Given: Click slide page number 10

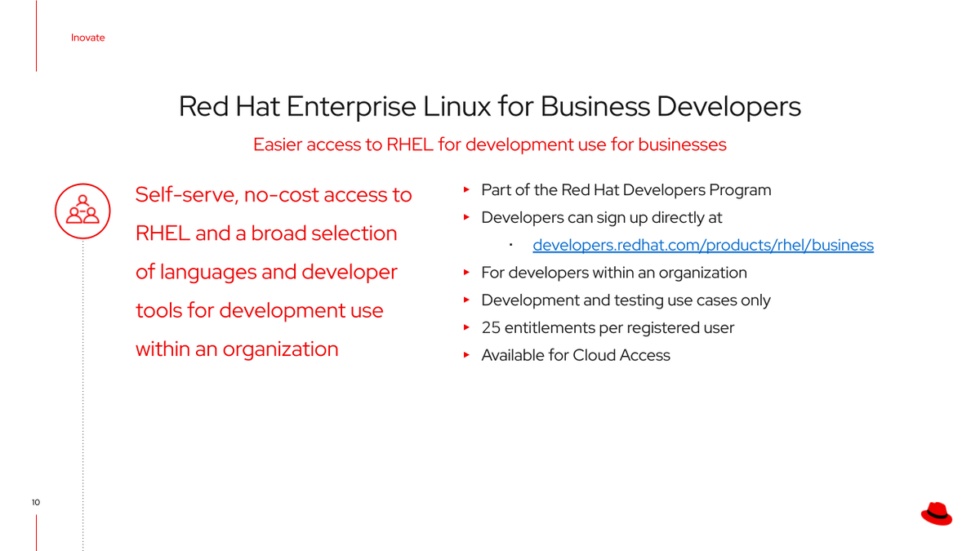Looking at the screenshot, I should click(36, 503).
